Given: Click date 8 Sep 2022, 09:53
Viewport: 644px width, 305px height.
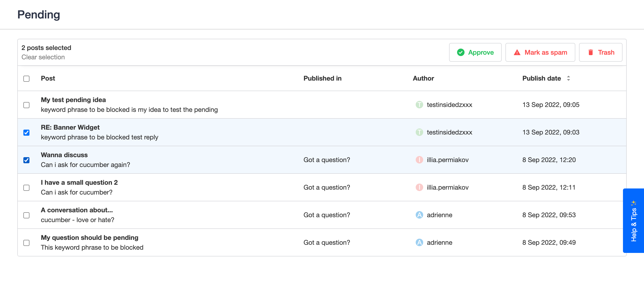Looking at the screenshot, I should (549, 215).
